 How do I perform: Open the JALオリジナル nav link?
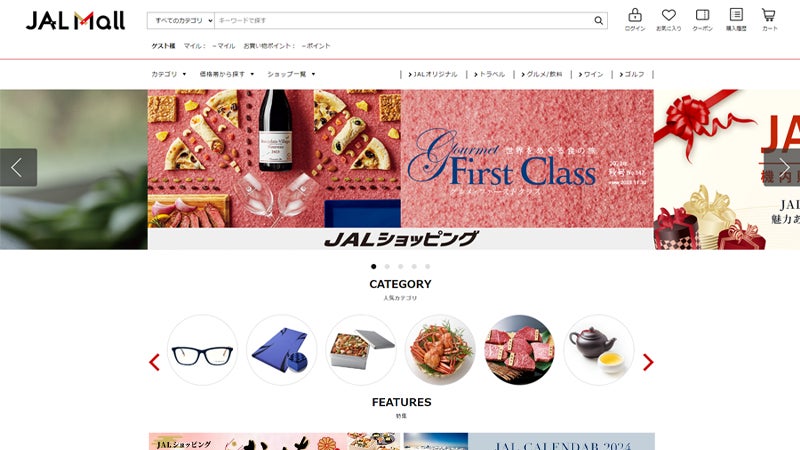tap(433, 74)
